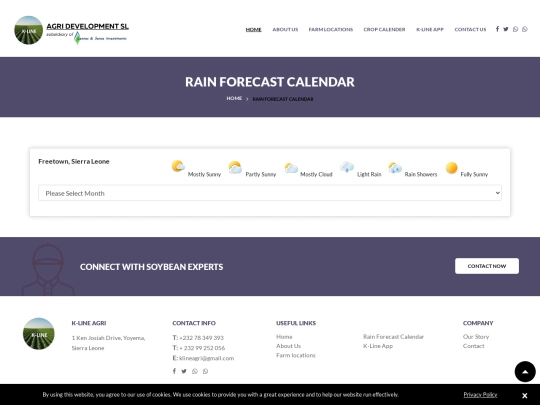The height and width of the screenshot is (405, 540).
Task: Click the Fully Sunny weather icon
Action: coord(451,168)
